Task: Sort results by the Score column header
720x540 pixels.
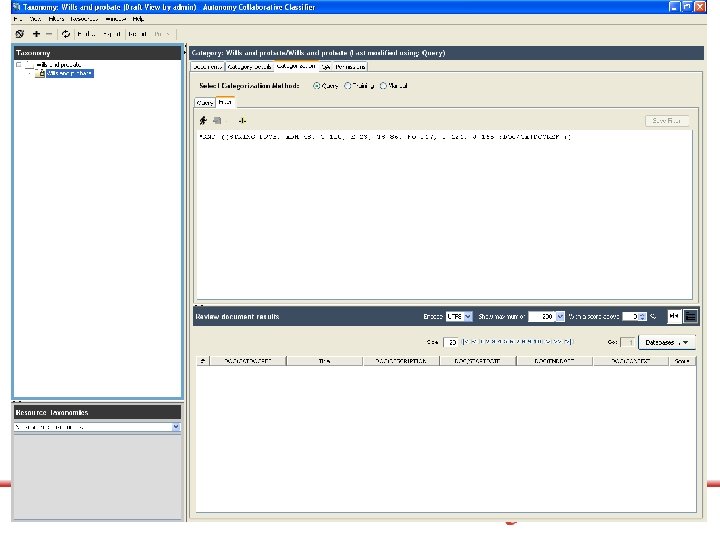Action: click(682, 361)
